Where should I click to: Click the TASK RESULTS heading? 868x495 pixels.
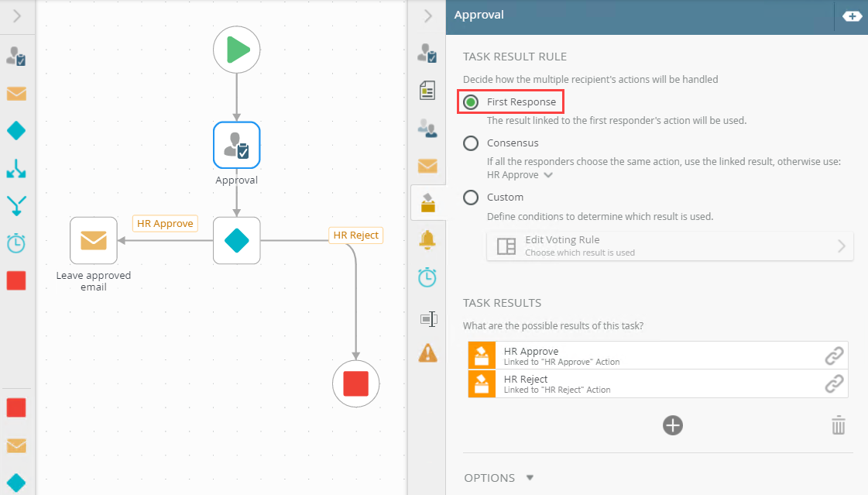tap(502, 303)
